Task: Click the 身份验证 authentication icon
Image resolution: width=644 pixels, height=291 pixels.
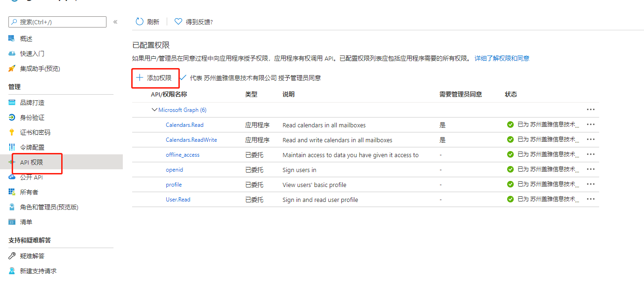Action: click(12, 118)
